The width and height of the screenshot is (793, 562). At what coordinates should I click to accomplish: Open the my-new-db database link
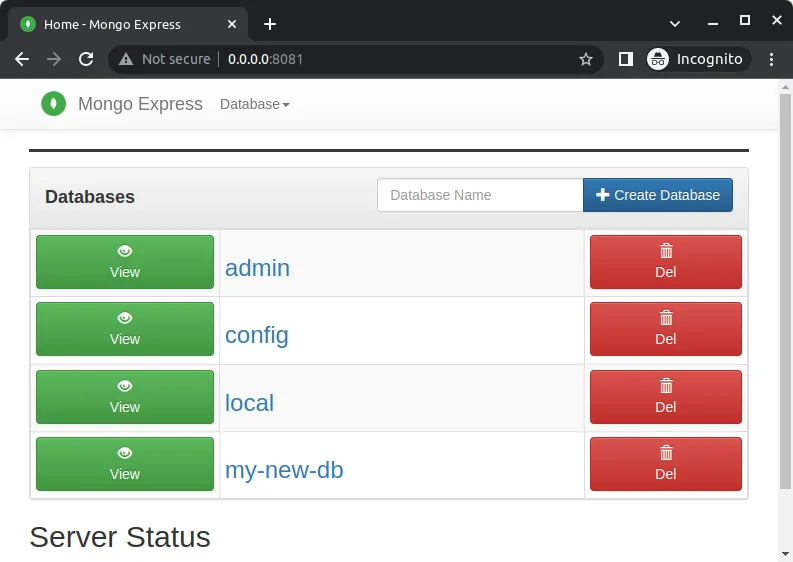(x=284, y=470)
